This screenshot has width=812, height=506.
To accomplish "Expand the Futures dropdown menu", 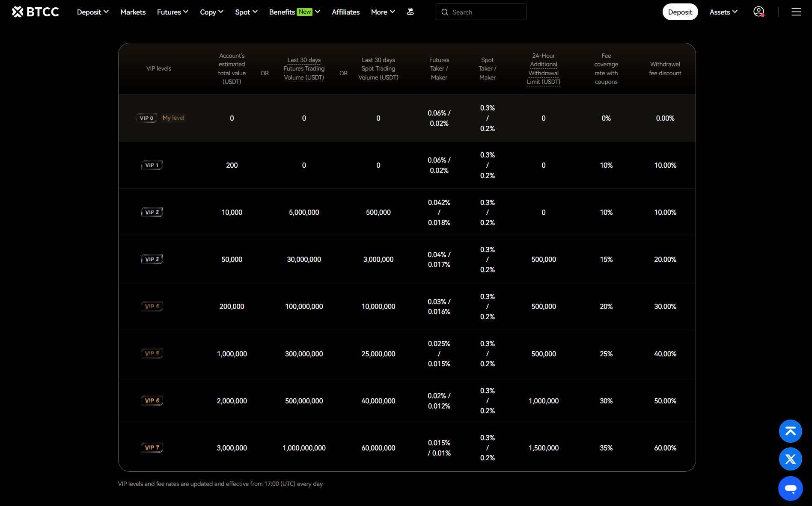I will [x=173, y=12].
